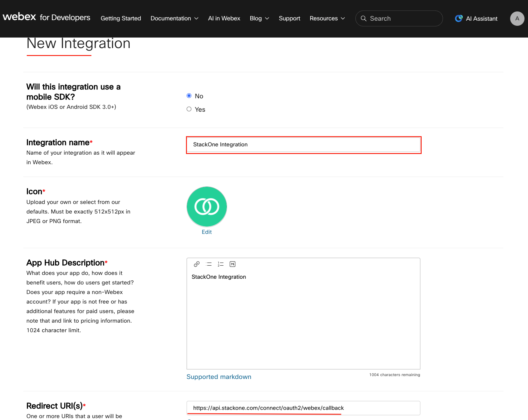Toggle markdown mode in description editor
The image size is (528, 420).
click(232, 264)
